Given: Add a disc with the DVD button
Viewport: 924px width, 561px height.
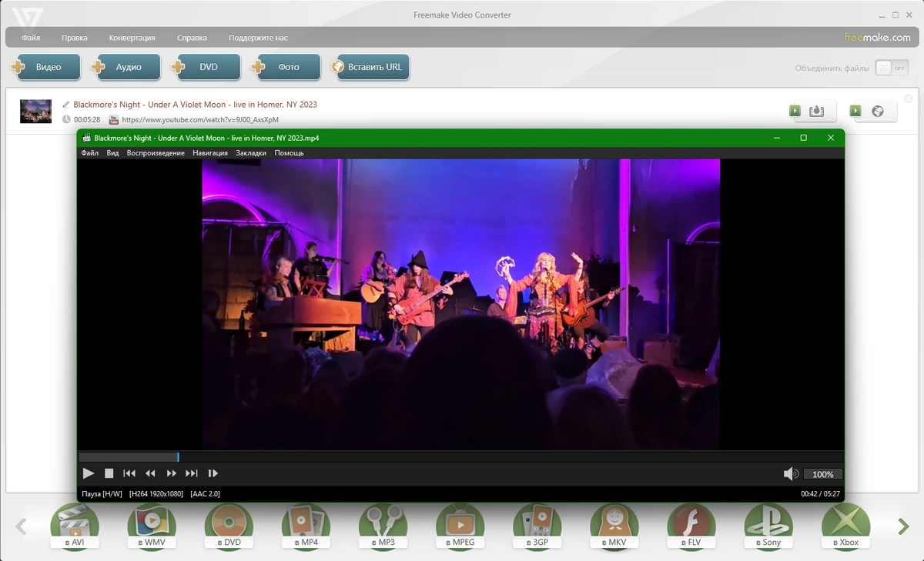Looking at the screenshot, I should [206, 67].
